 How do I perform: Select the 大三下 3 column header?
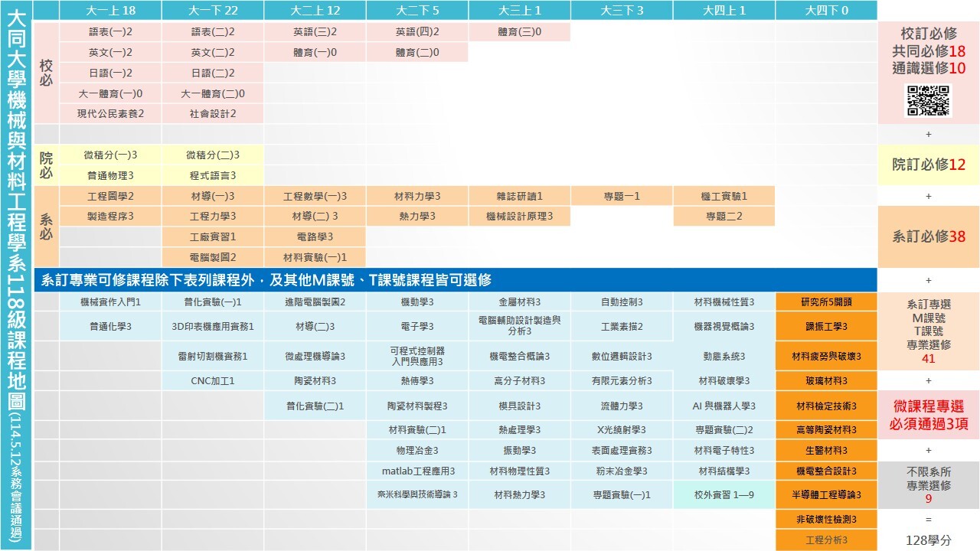(622, 10)
